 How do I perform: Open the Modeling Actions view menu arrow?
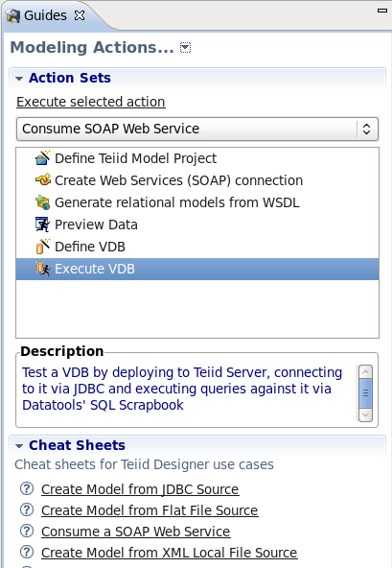pyautogui.click(x=185, y=47)
